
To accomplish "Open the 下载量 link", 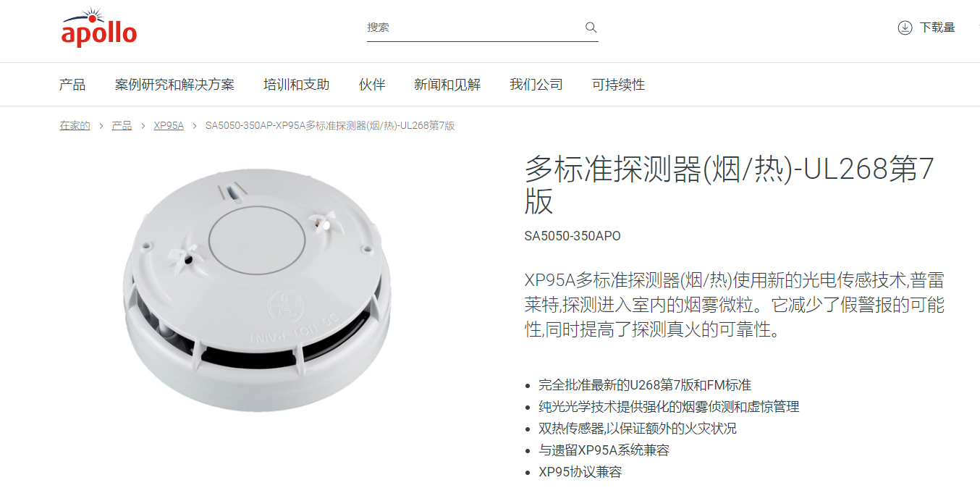I will (x=937, y=28).
